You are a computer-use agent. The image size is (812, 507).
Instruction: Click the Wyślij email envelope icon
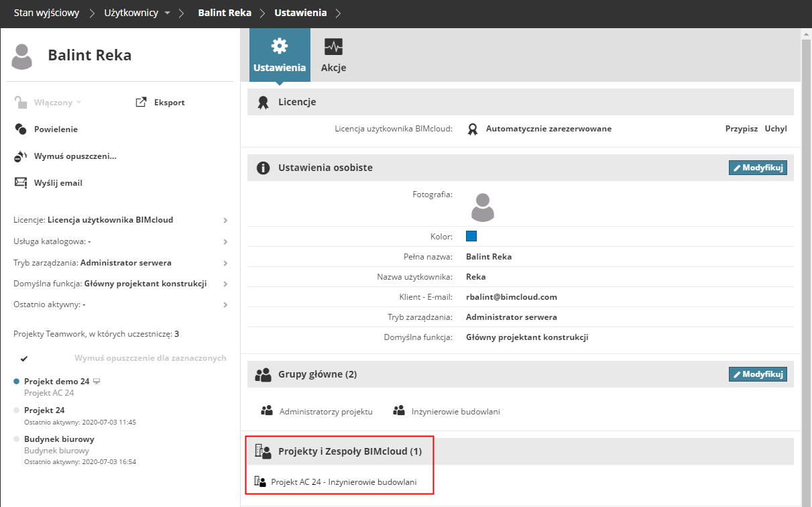coord(21,182)
